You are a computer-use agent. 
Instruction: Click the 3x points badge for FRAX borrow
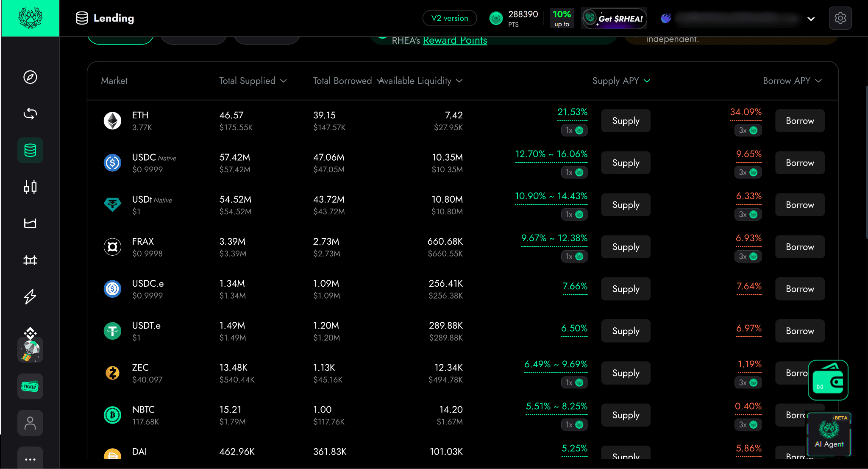[x=748, y=256]
